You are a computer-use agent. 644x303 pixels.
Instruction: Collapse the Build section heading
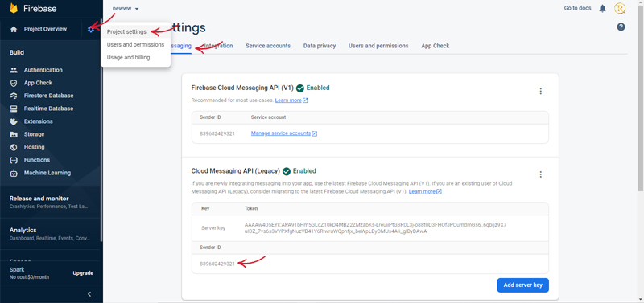pos(17,52)
